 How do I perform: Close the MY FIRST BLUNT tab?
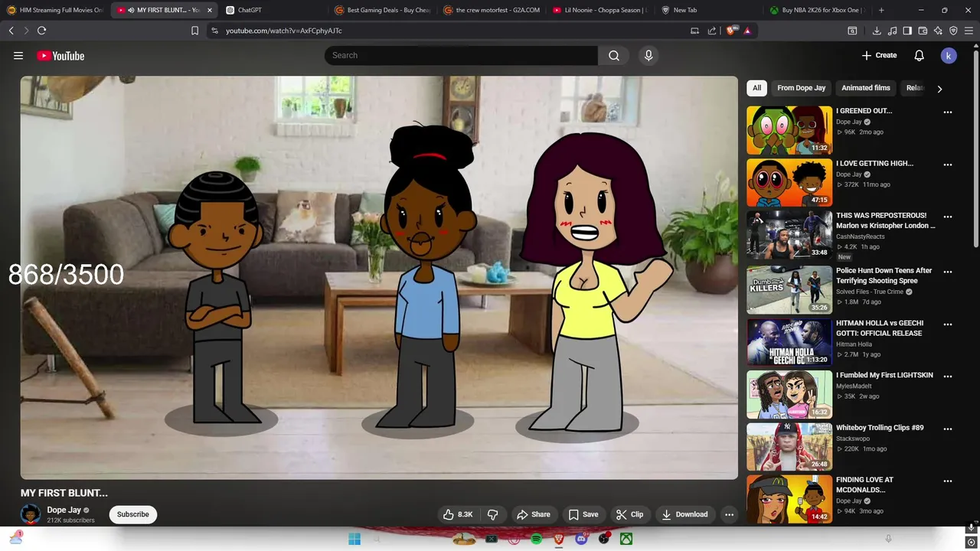210,10
